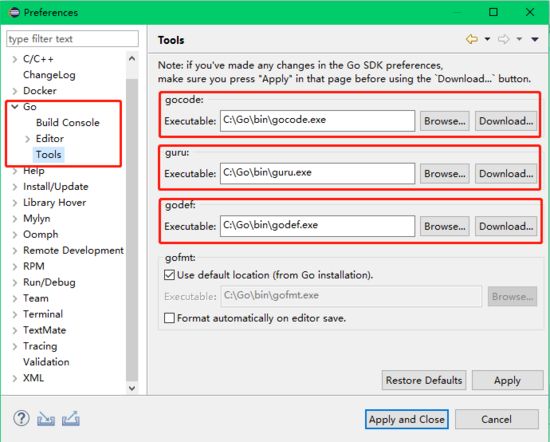The height and width of the screenshot is (442, 550).
Task: Click the godef executable path field
Action: click(317, 226)
